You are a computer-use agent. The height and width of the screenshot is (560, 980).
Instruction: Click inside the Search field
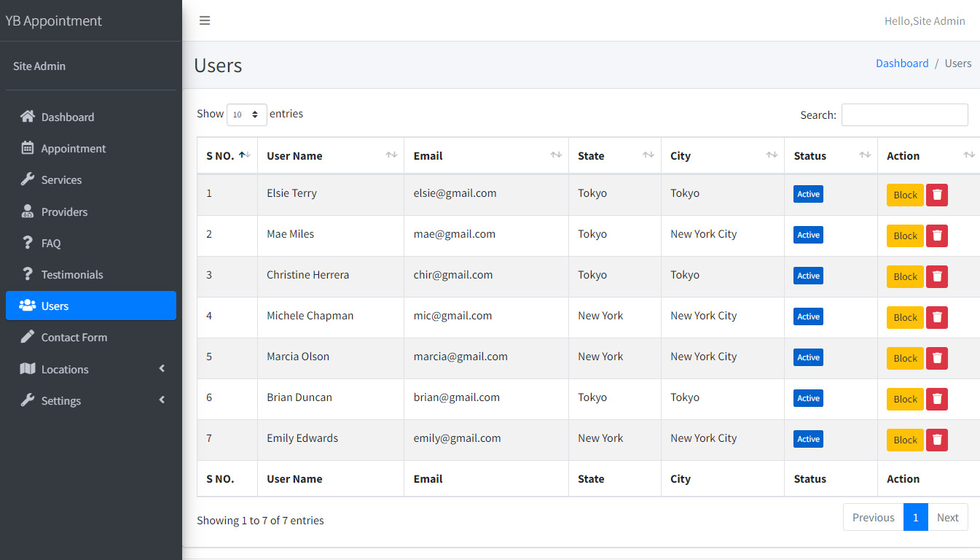904,114
